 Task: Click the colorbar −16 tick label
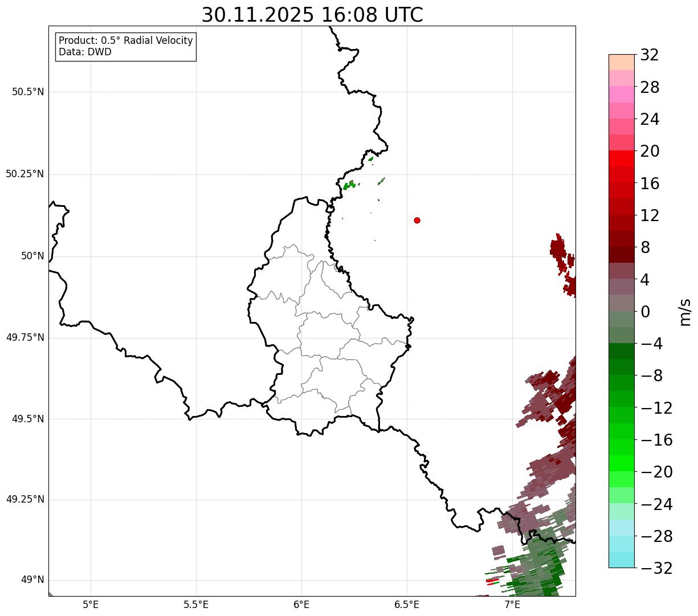coord(656,440)
